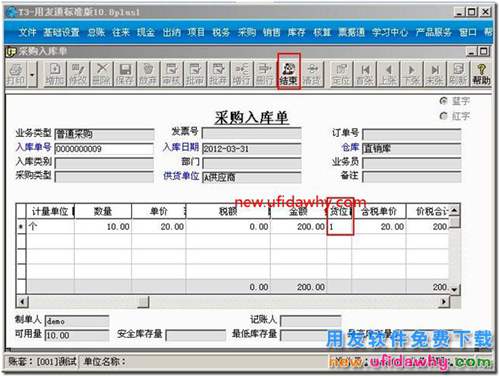Viewport: 500px width, 377px height.
Task: Click the 批弃 (Batch unaudit) toolbar icon
Action: 218,74
